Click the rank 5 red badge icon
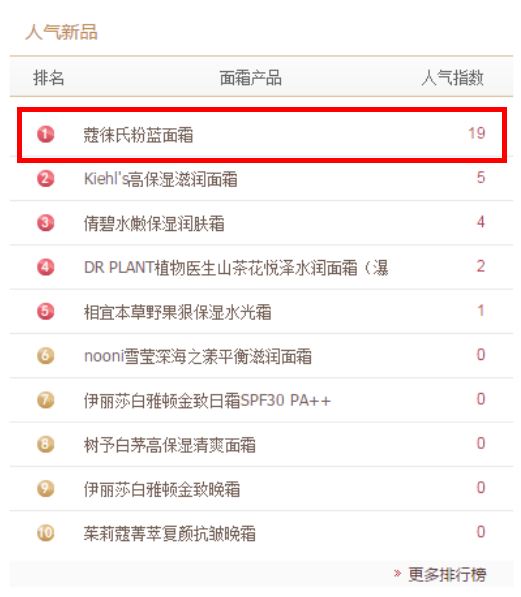Screen dimensions: 521x597 click(45, 311)
